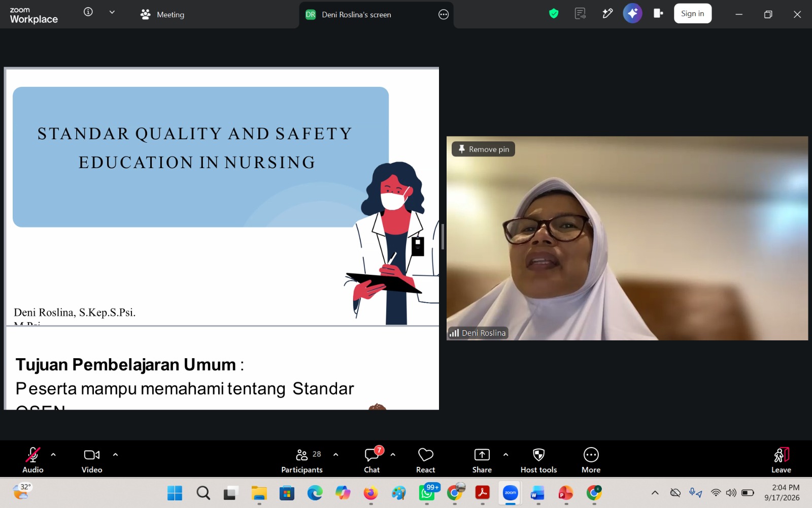
Task: Click the divider handle between screen and video
Action: coord(443,237)
